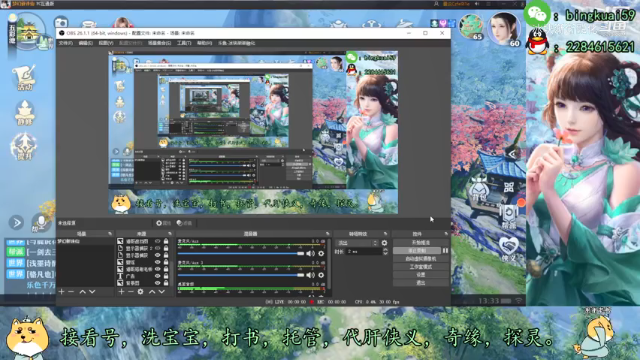Click the 时长 duration input field
The height and width of the screenshot is (360, 640).
pos(364,252)
